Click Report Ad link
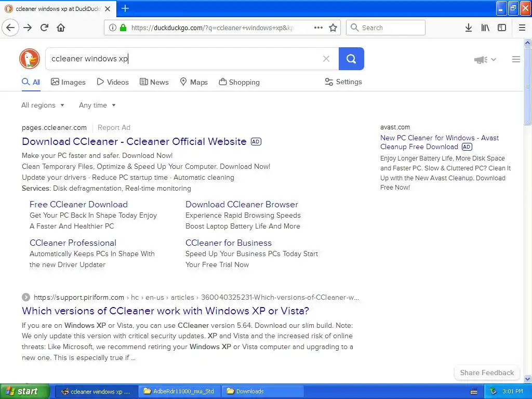Screen dimensions: 532x399 coord(114,128)
